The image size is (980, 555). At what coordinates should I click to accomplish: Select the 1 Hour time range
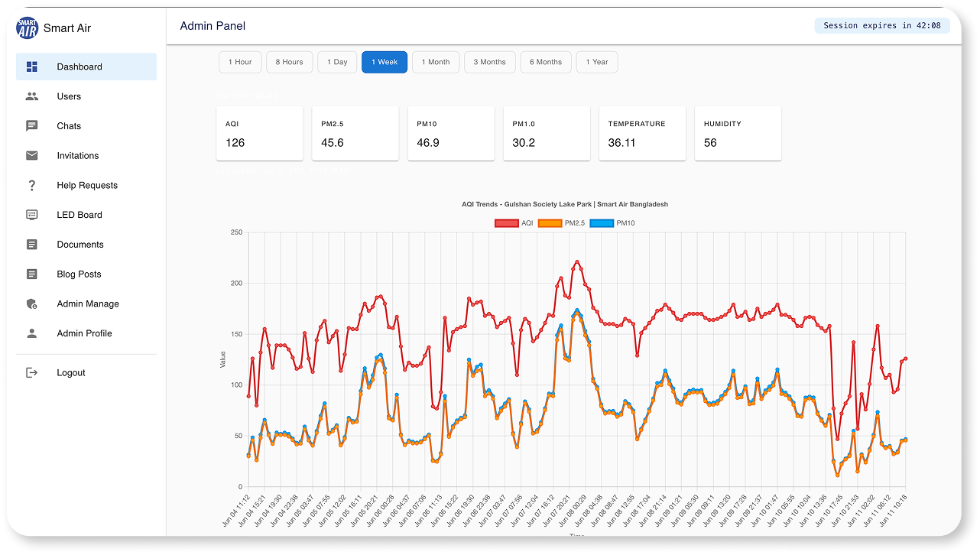240,62
